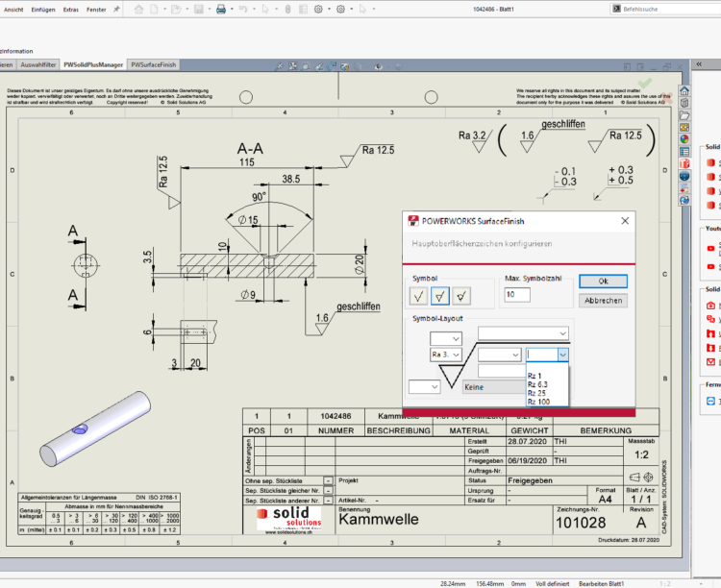Open the Design Library task pane icon
The height and width of the screenshot is (588, 721).
tap(684, 103)
